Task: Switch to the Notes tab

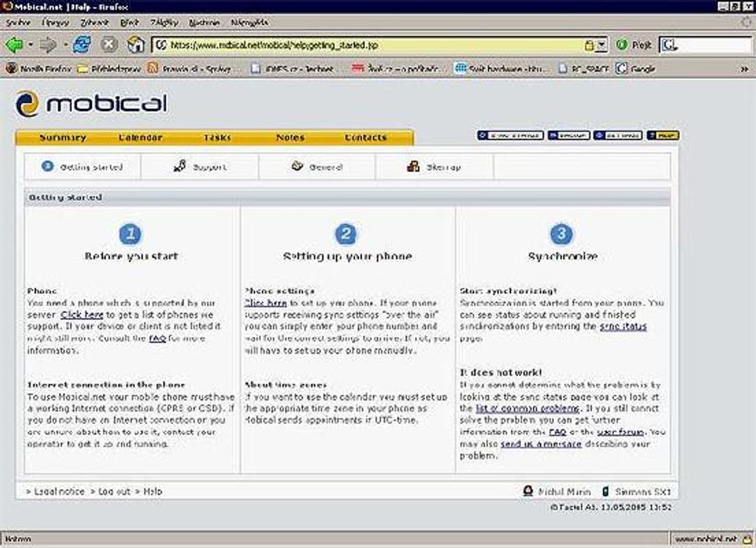Action: [x=290, y=137]
